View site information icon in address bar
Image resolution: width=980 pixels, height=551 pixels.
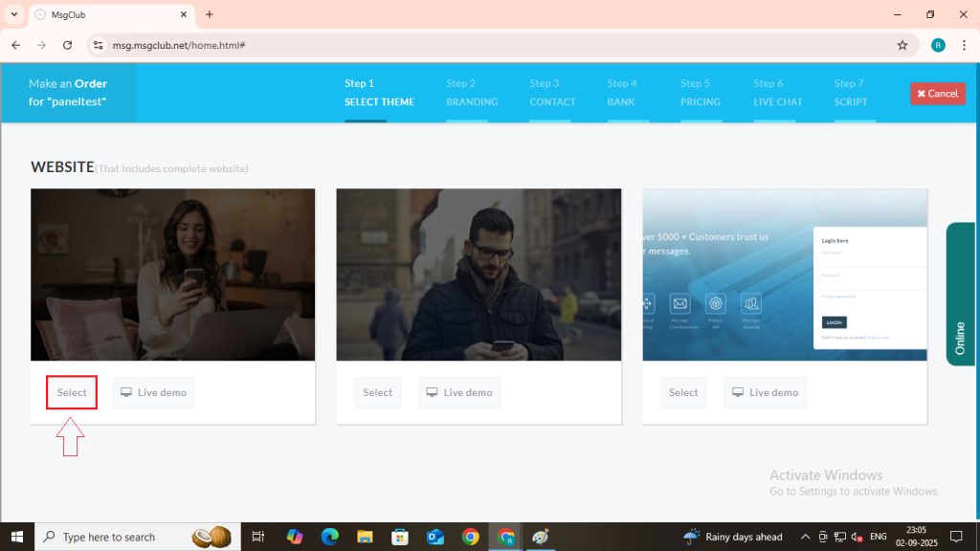99,45
